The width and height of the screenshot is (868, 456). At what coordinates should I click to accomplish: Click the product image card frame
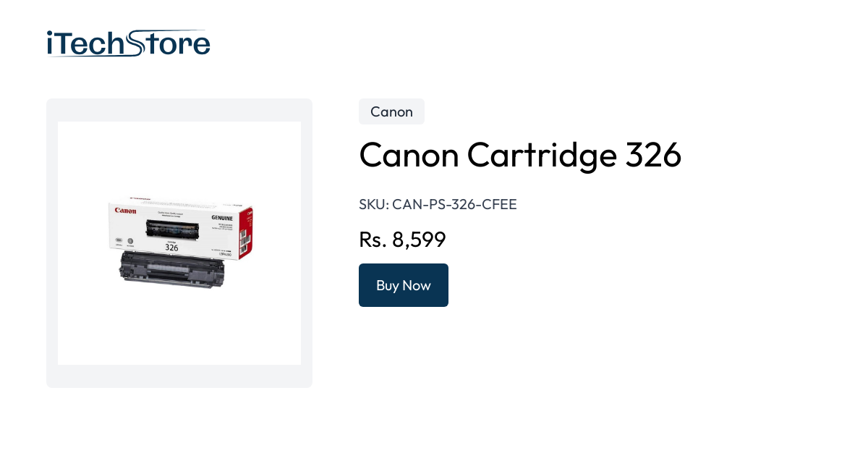coord(179,109)
